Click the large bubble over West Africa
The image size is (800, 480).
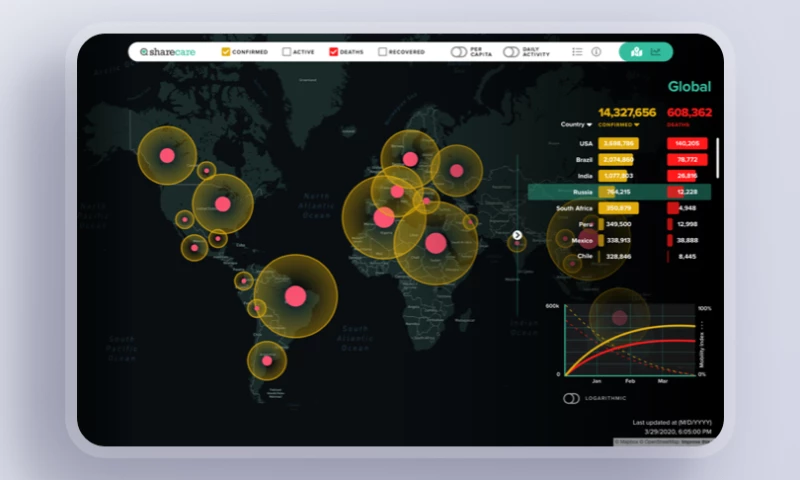(384, 218)
